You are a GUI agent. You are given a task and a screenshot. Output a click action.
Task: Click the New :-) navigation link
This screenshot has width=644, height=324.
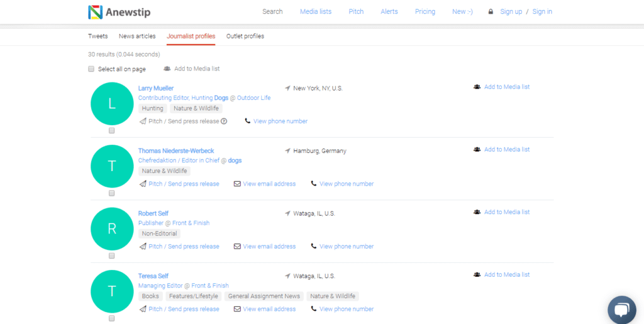coord(462,11)
